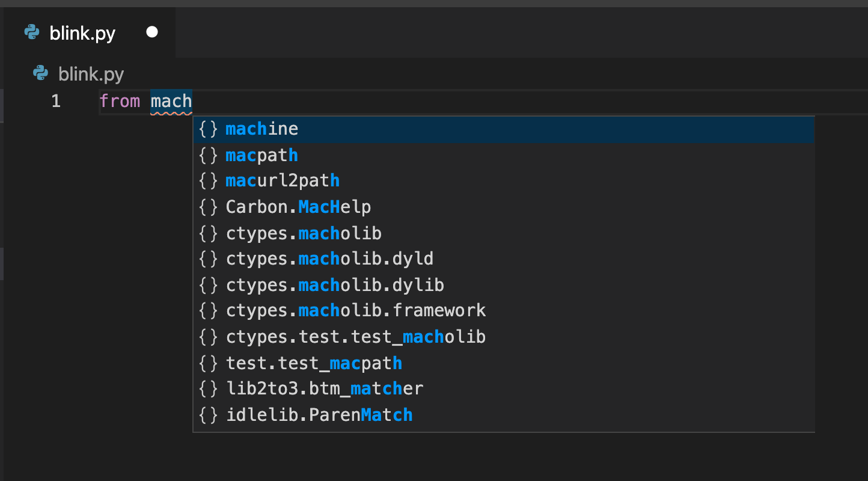Pick the test.test_macpath suggestion
The image size is (868, 481).
click(314, 363)
